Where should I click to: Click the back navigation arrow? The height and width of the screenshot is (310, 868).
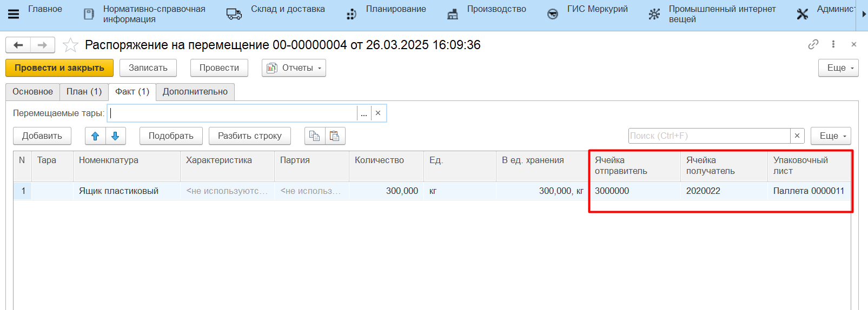point(18,45)
